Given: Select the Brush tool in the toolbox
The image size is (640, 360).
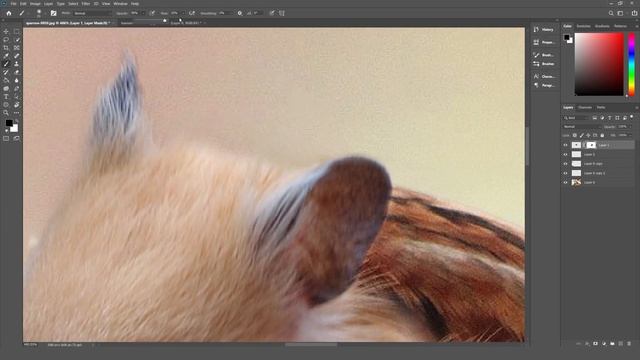Looking at the screenshot, I should click(6, 64).
